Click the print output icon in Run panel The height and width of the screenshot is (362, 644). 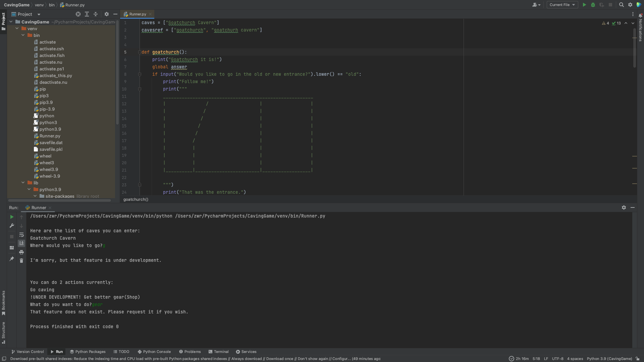pos(21,252)
